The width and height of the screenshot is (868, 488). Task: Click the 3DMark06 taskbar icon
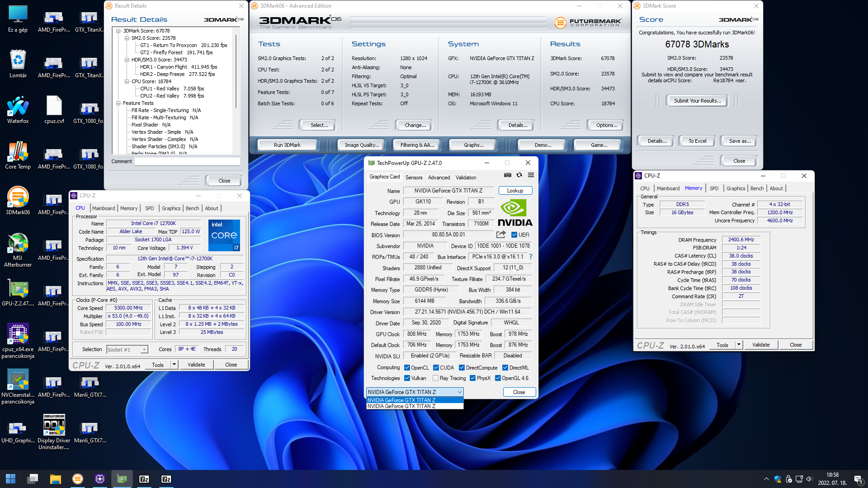point(78,479)
